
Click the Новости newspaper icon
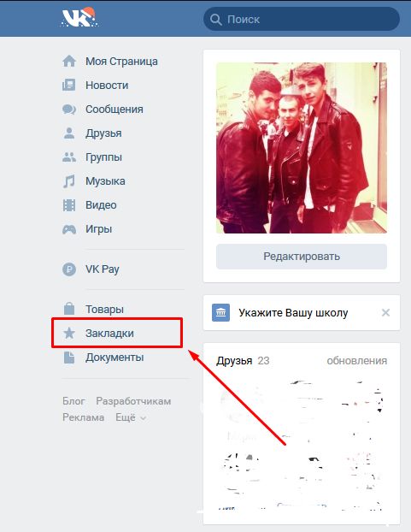point(69,85)
